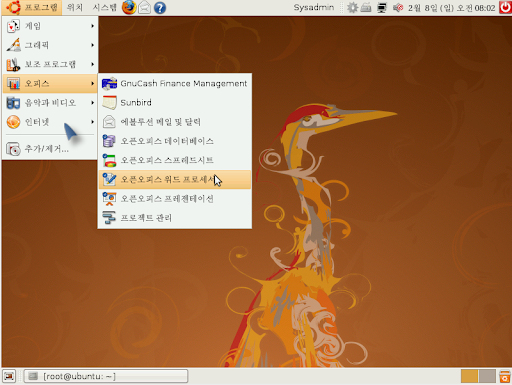The width and height of the screenshot is (512, 385).
Task: Open the 위치 places menu
Action: click(x=75, y=7)
